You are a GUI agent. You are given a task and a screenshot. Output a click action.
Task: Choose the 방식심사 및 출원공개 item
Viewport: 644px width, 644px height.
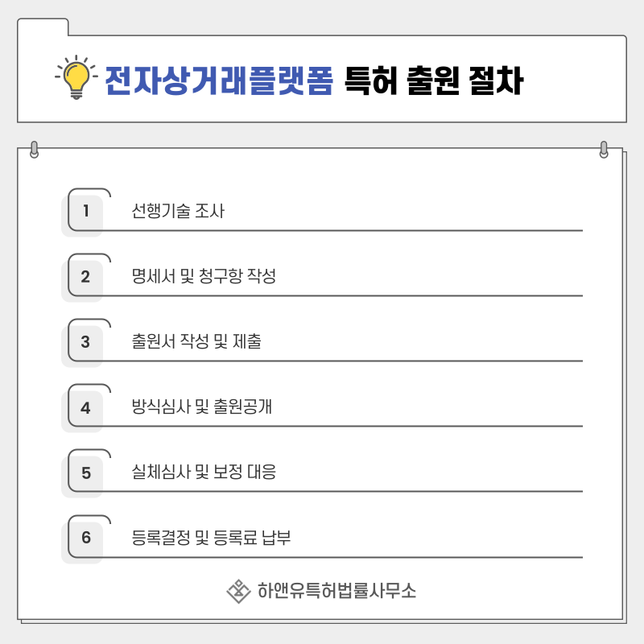202,407
